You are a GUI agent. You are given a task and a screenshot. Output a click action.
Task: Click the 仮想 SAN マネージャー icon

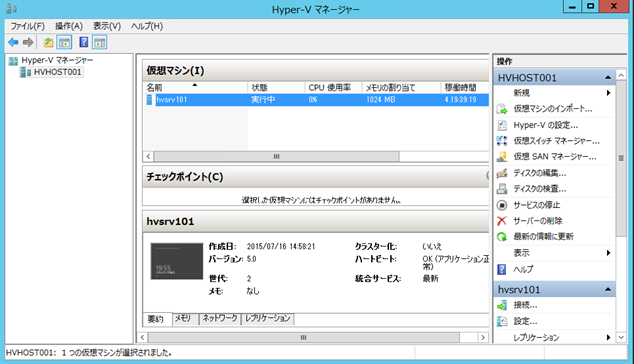pyautogui.click(x=502, y=157)
